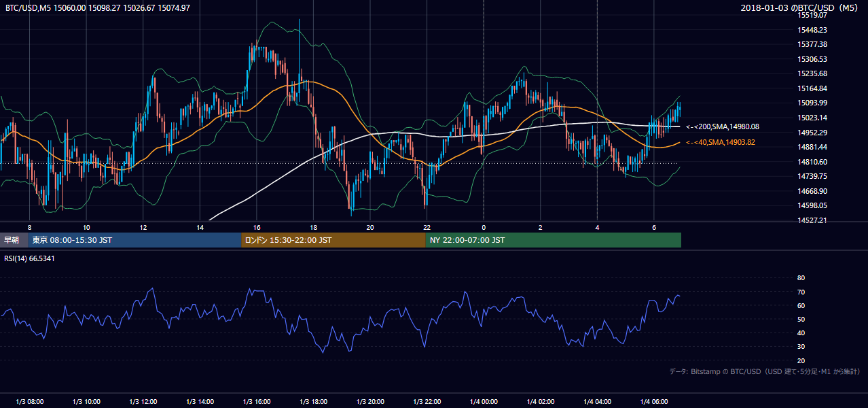The height and width of the screenshot is (408, 868).
Task: Click the '1/3 14:00' bottom time label
Action: click(200, 401)
